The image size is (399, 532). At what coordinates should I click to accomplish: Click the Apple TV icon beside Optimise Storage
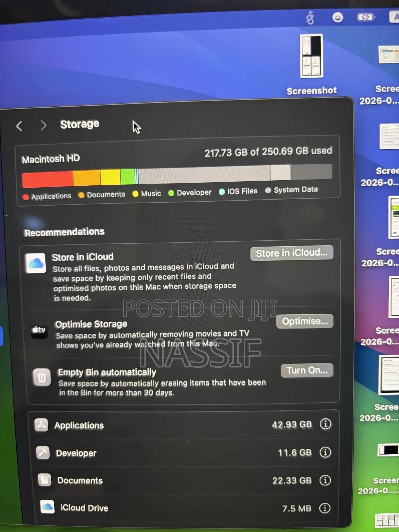coord(39,330)
